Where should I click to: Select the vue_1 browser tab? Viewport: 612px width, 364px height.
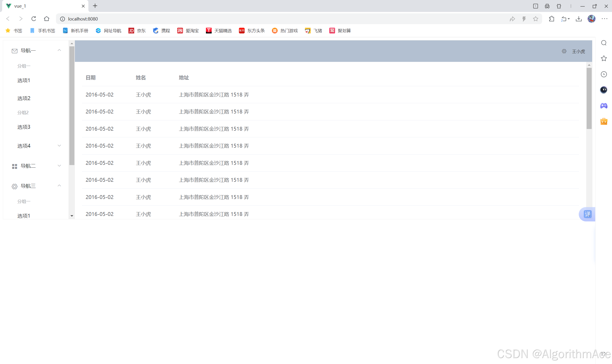[37, 6]
